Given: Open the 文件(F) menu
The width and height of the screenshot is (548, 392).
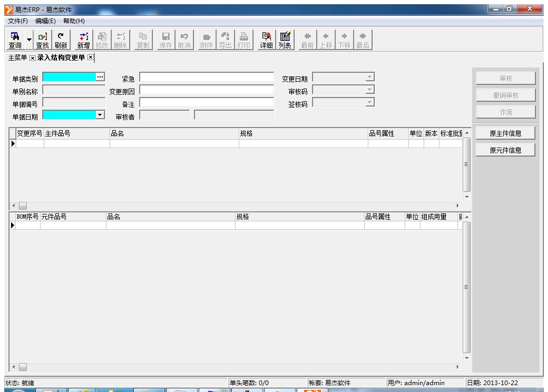Looking at the screenshot, I should (18, 21).
